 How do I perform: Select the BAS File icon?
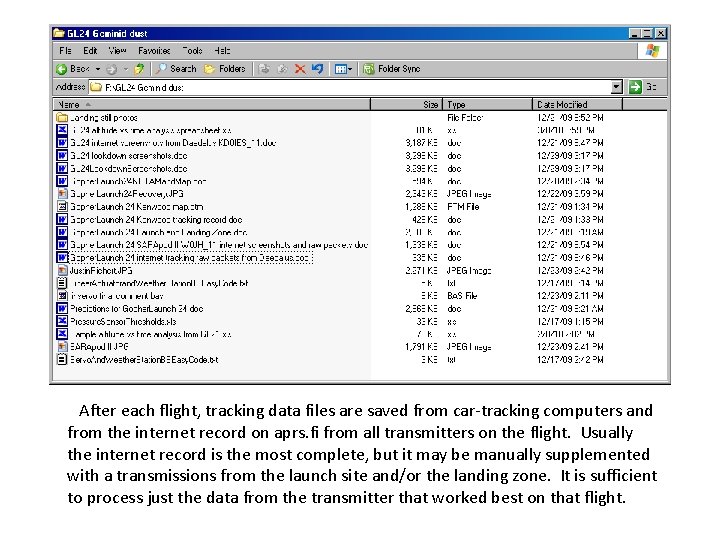pyautogui.click(x=62, y=296)
